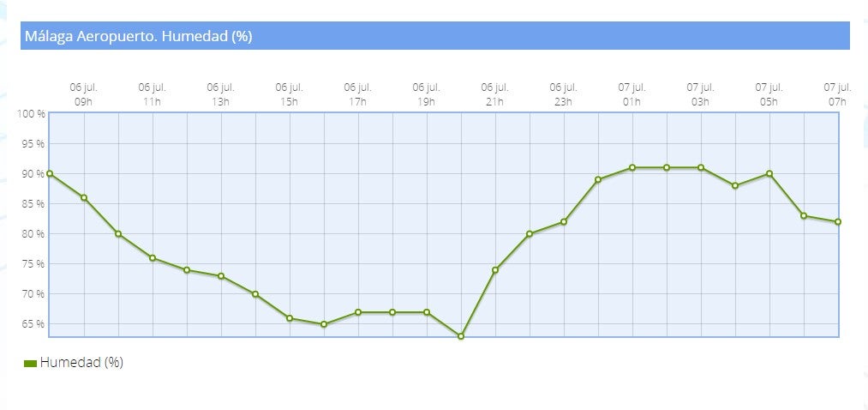The image size is (868, 410).
Task: Click the green Humedad legend color swatch
Action: click(30, 364)
